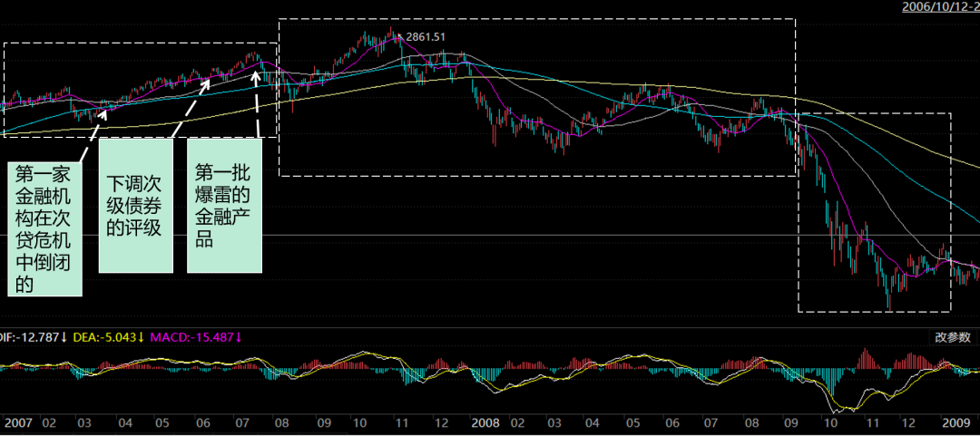Click the candlestick low inside the rightmost dashed box
Viewport: 980px width, 436px height.
[x=890, y=306]
